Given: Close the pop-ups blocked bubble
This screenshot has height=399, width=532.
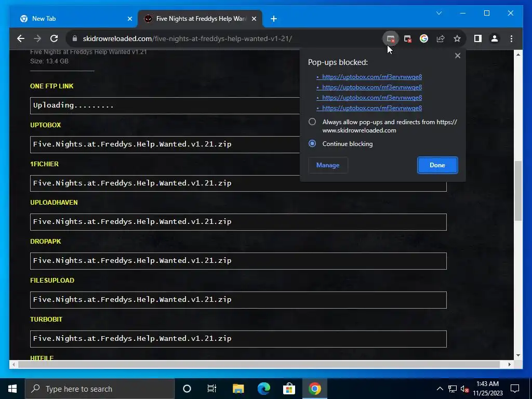Looking at the screenshot, I should pos(458,56).
